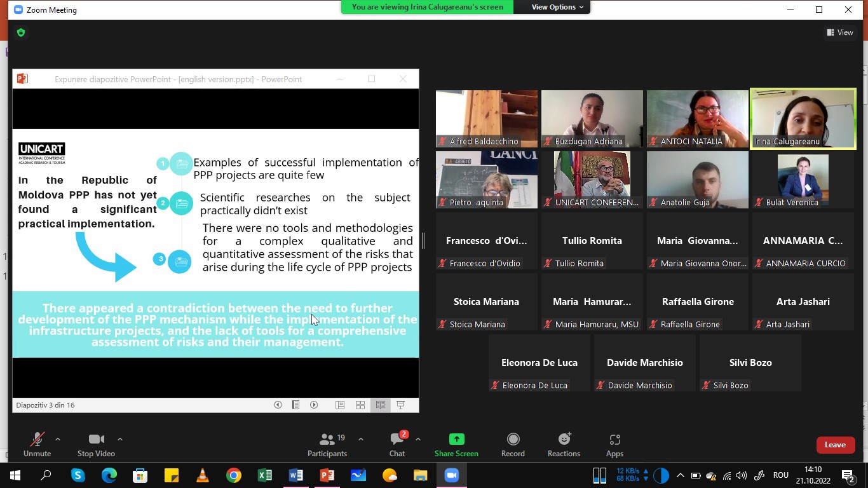The width and height of the screenshot is (868, 488).
Task: Click the green encryption shield icon
Action: point(21,32)
